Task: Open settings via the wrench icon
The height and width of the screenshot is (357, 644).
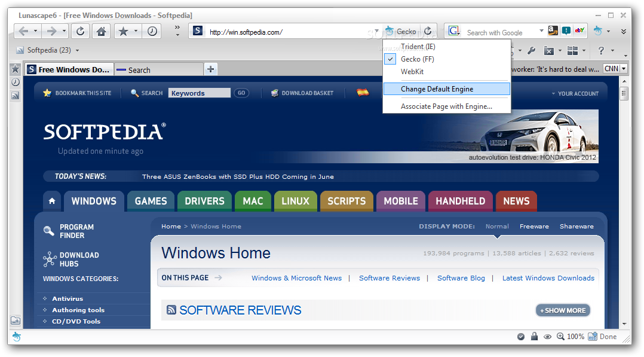Action: click(532, 51)
